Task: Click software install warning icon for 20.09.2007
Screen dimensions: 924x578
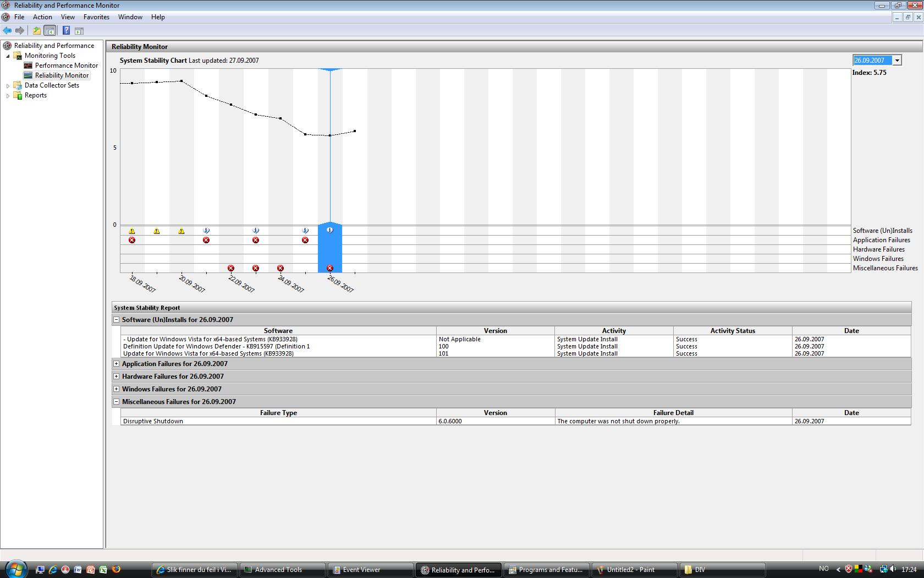Action: click(182, 231)
